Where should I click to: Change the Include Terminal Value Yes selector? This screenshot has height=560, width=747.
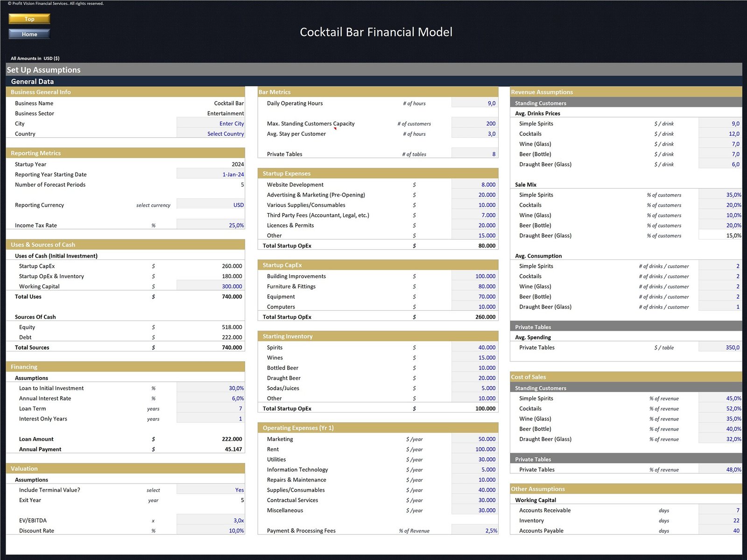pos(211,490)
